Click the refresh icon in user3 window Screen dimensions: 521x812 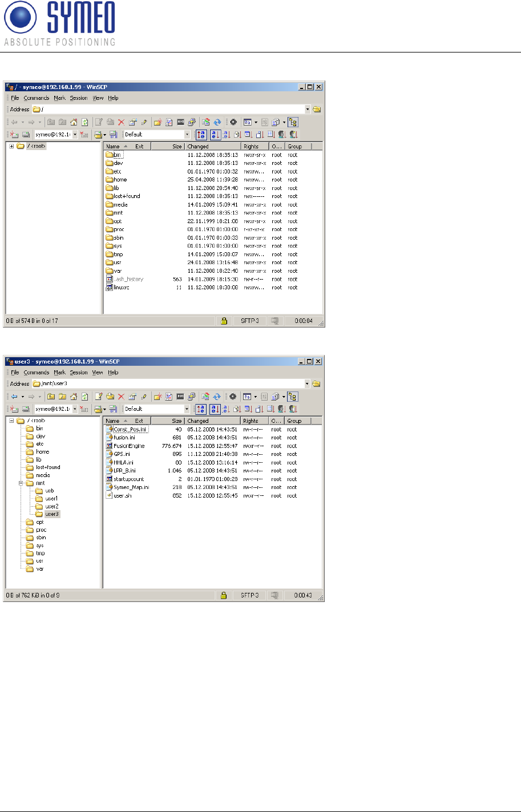[x=85, y=397]
